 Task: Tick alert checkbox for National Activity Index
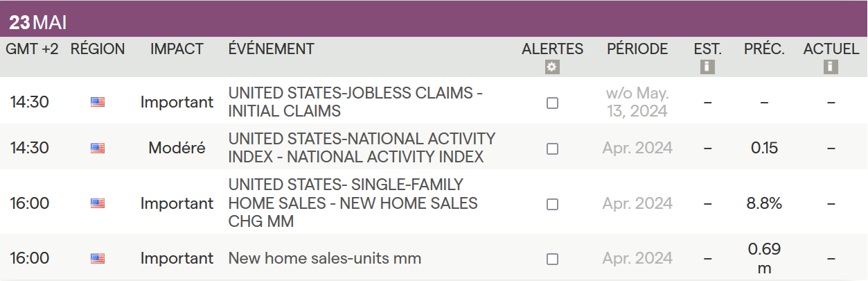pos(552,148)
